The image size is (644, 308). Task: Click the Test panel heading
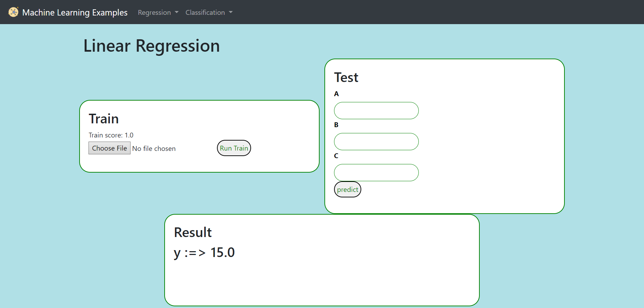pos(346,78)
